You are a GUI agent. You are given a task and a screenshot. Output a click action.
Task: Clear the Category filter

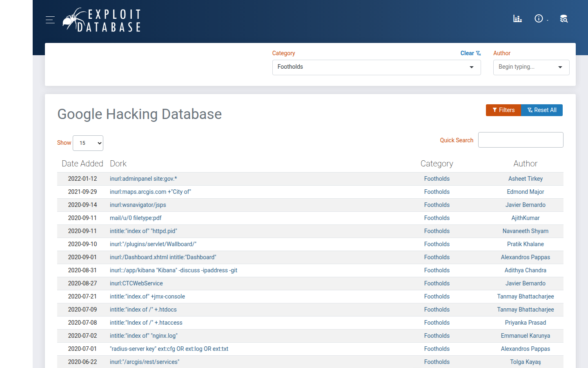point(470,53)
